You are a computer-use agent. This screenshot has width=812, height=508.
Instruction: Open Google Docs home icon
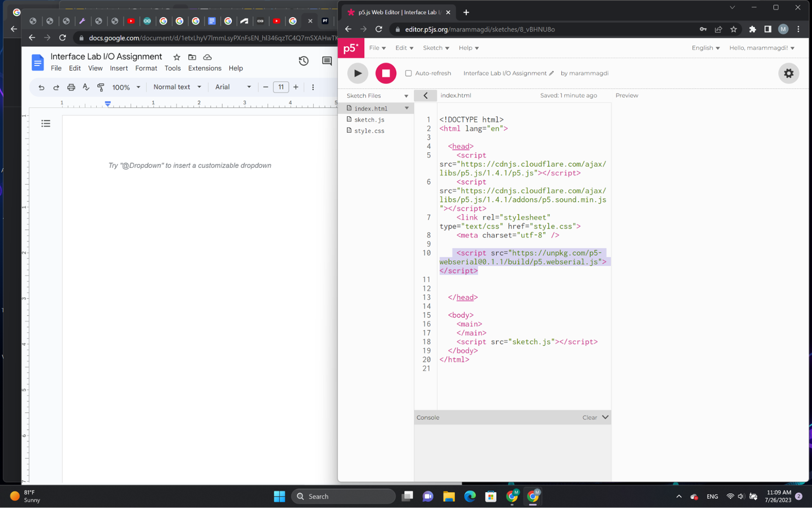[38, 63]
